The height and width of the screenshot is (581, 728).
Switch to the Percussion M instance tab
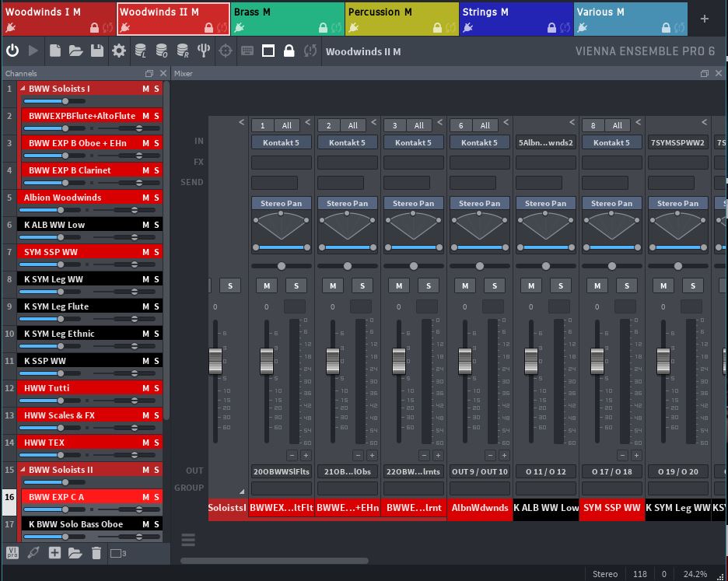(401, 19)
